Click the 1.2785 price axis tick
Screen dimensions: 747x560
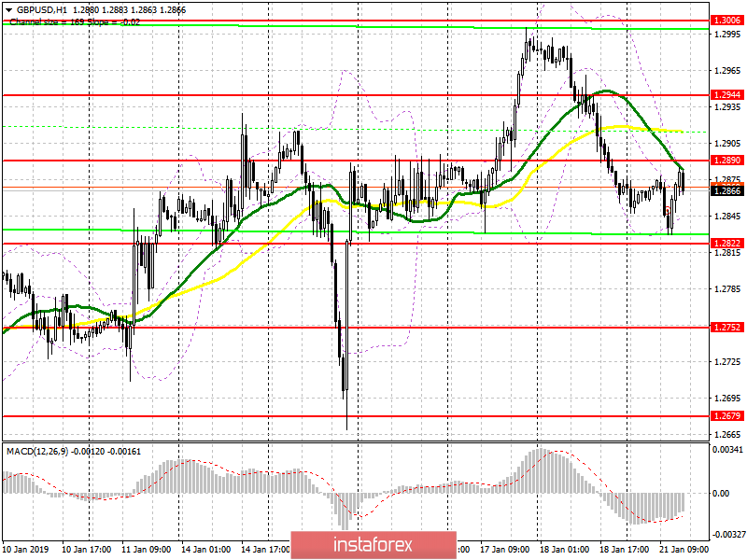coord(727,289)
